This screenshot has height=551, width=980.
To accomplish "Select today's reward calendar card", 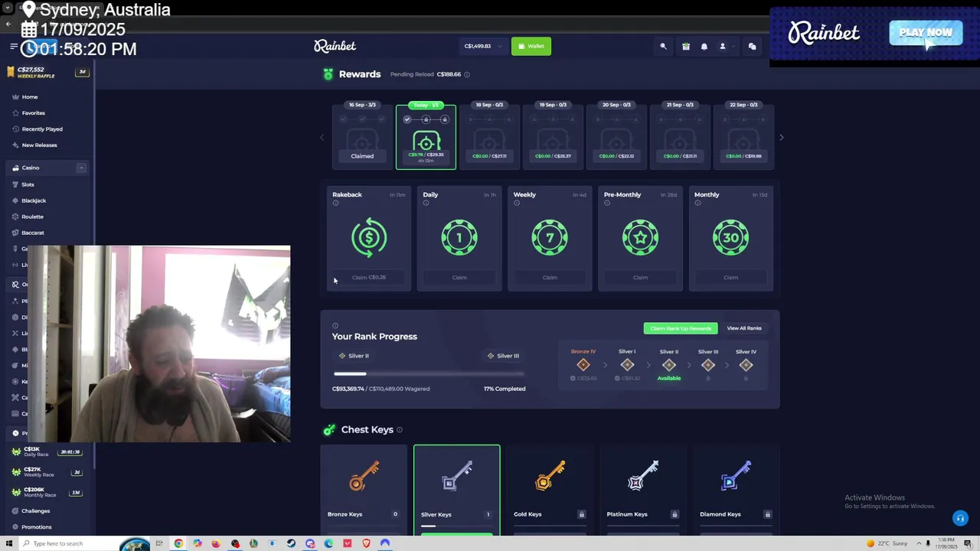I will [x=426, y=137].
